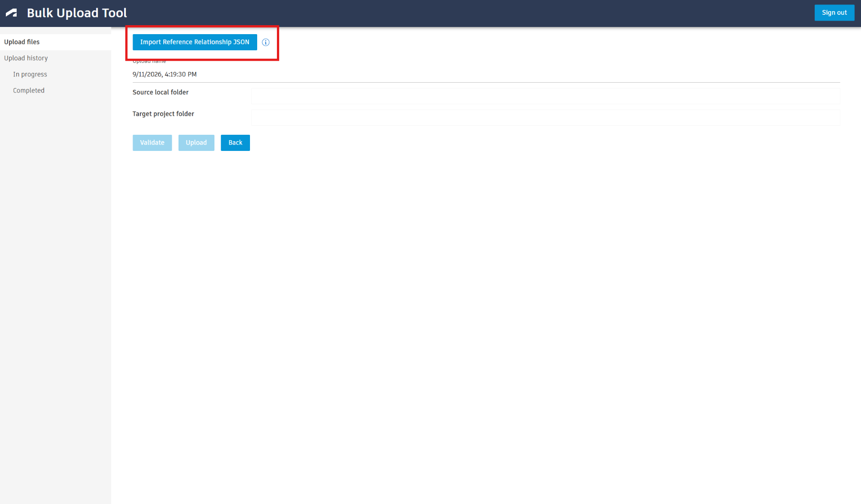Click the Validate button
Image resolution: width=861 pixels, height=504 pixels.
(152, 143)
